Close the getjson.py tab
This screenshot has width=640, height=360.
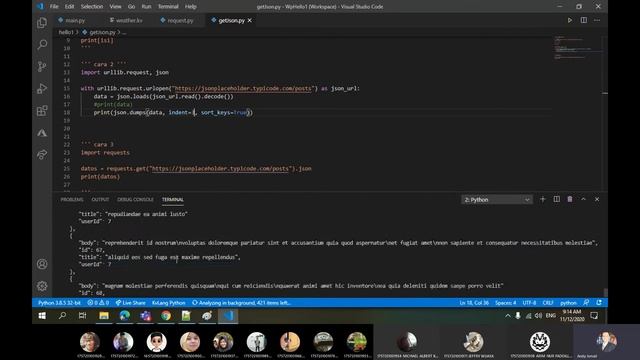click(x=249, y=20)
